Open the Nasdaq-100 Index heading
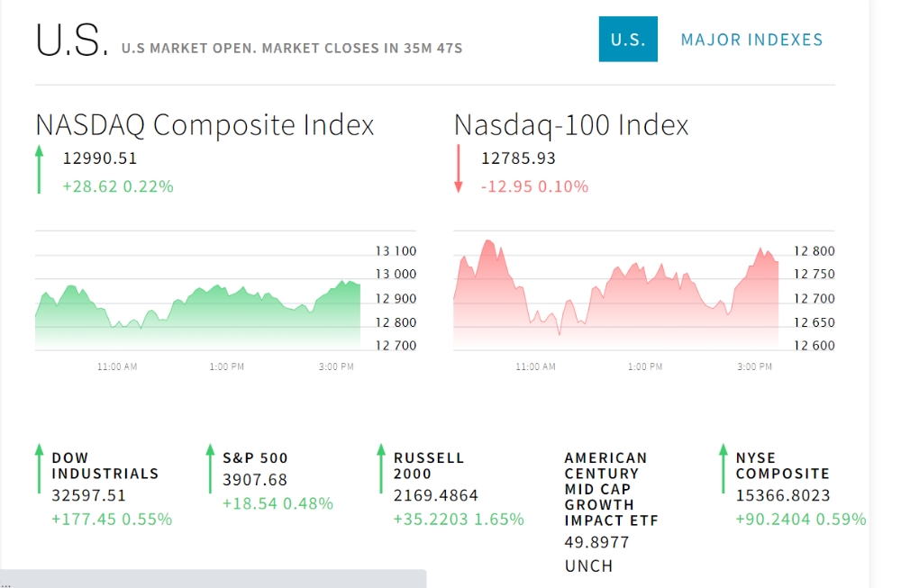Screen dimensions: 901x588 pyautogui.click(x=571, y=124)
